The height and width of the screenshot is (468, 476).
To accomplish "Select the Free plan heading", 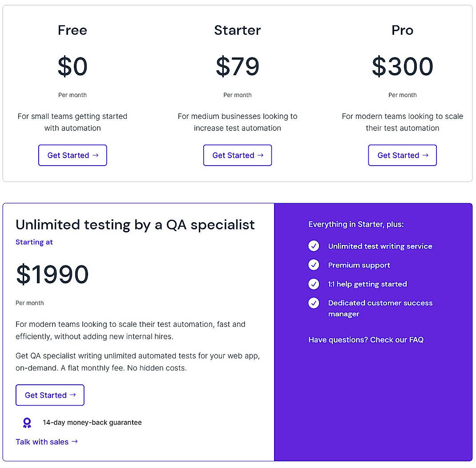I will [72, 30].
